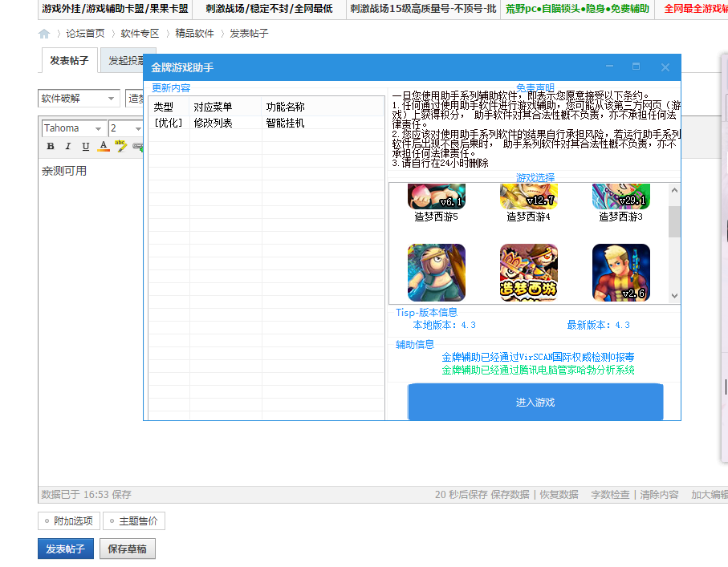Open the 软件破解 category dropdown
This screenshot has height=567, width=728.
pos(79,98)
